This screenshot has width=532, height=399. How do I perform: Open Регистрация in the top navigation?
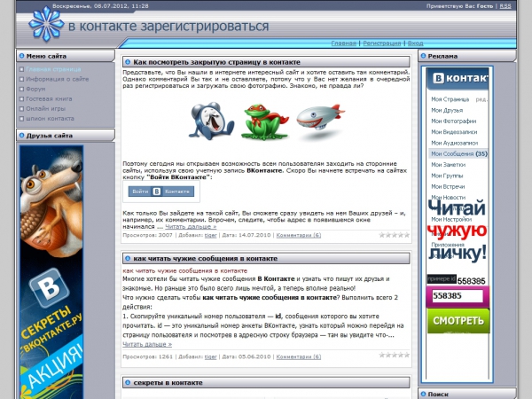pos(381,43)
